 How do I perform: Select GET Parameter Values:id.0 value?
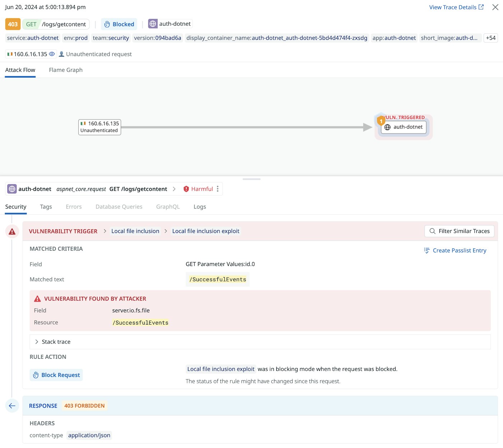pos(220,264)
